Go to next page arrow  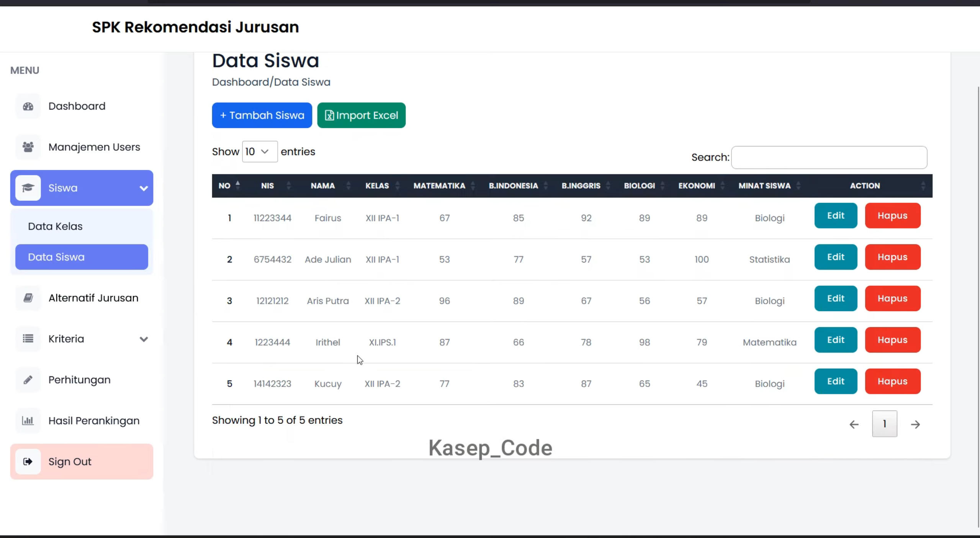[915, 424]
